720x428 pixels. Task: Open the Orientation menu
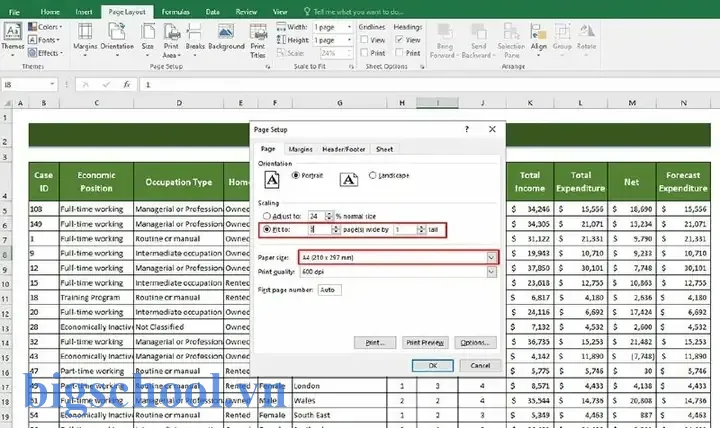(117, 39)
